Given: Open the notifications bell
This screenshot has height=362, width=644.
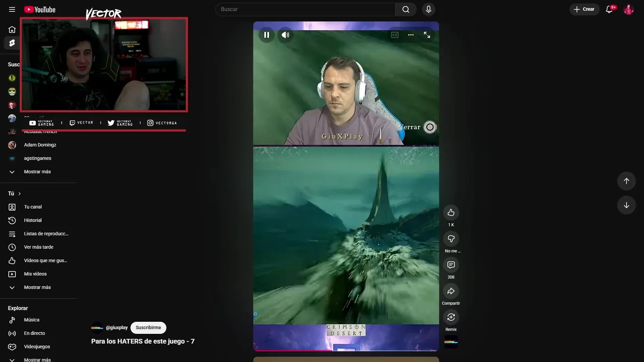Looking at the screenshot, I should point(609,9).
